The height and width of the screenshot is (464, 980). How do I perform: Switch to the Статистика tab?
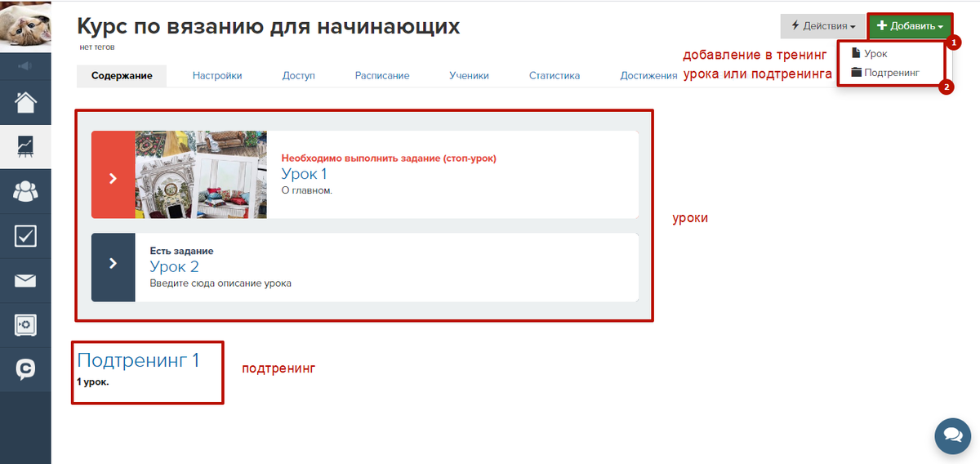coord(555,76)
